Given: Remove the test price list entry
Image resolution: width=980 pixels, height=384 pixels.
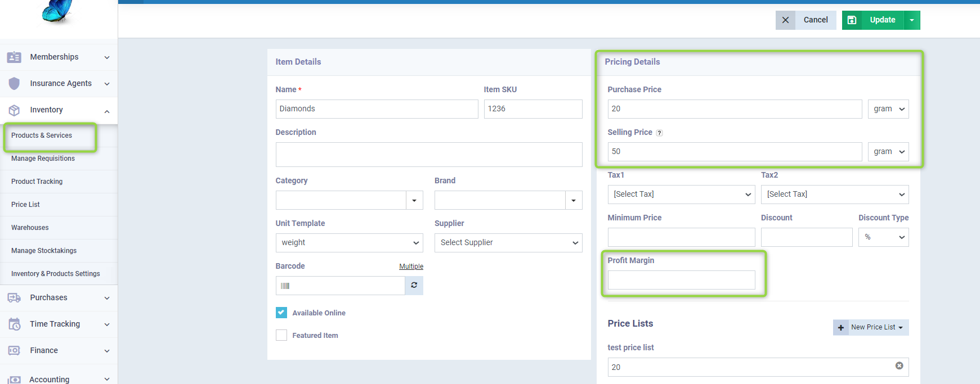Looking at the screenshot, I should [899, 366].
